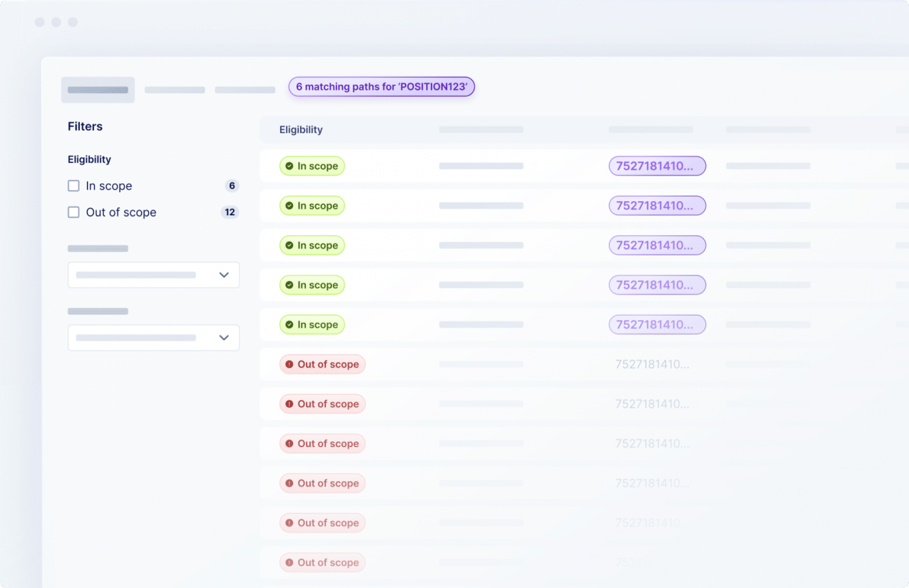Click the purple 7527181410... ID in the fifth row
Viewport: 909px width, 588px height.
[657, 324]
